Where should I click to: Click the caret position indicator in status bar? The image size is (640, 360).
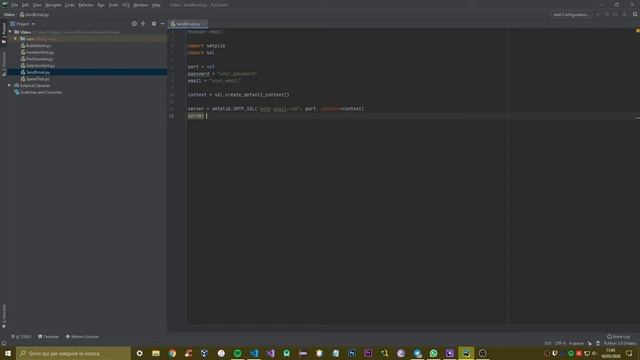[x=547, y=343]
